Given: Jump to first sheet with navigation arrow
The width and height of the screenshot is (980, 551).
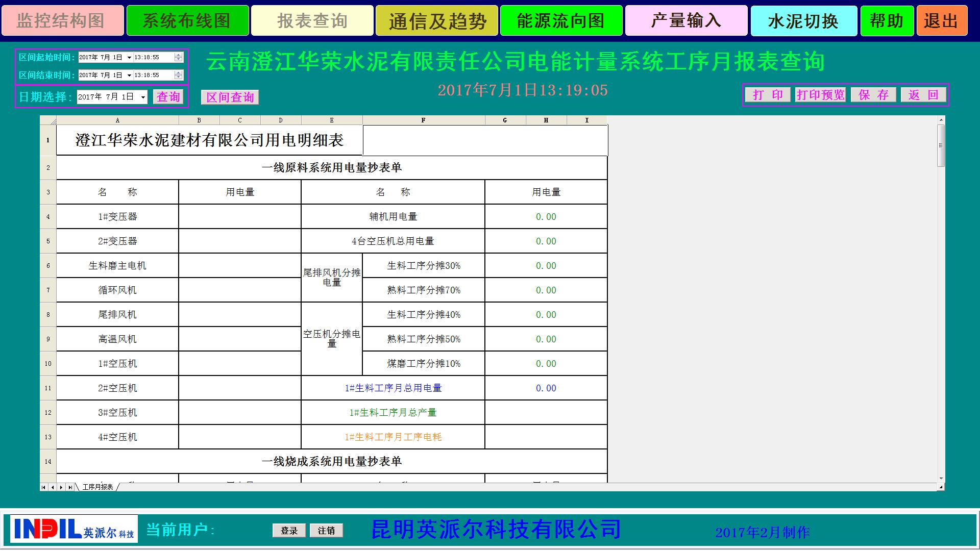Looking at the screenshot, I should (44, 488).
